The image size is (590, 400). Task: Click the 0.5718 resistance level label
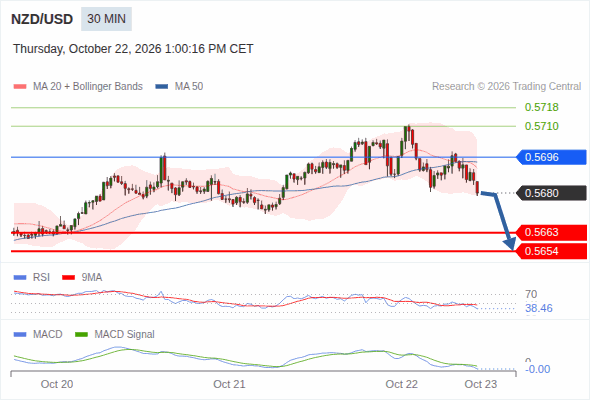click(541, 107)
